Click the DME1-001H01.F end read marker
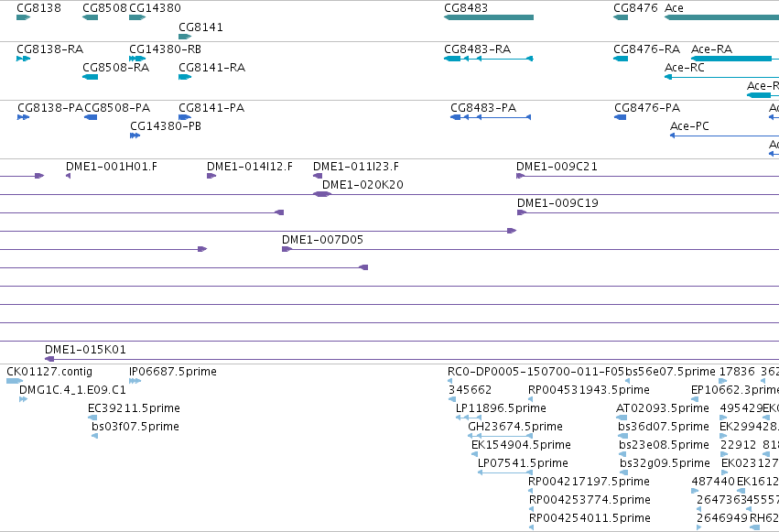The width and height of the screenshot is (779, 532). pos(68,176)
